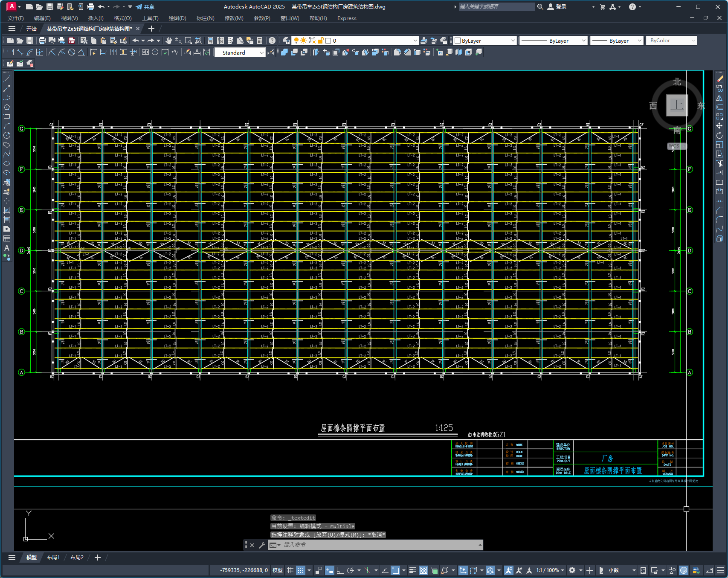This screenshot has height=578, width=728.
Task: Toggle ortho mode in status bar
Action: click(x=340, y=570)
